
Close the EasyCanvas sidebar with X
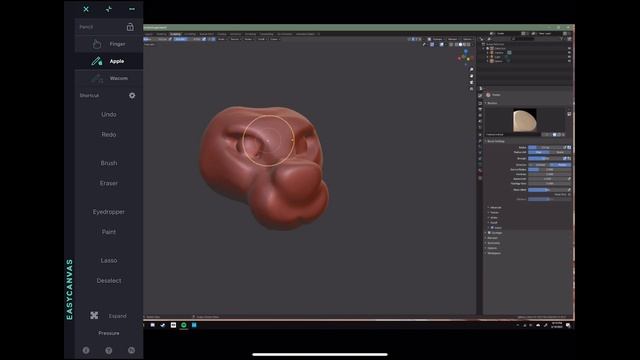[86, 9]
